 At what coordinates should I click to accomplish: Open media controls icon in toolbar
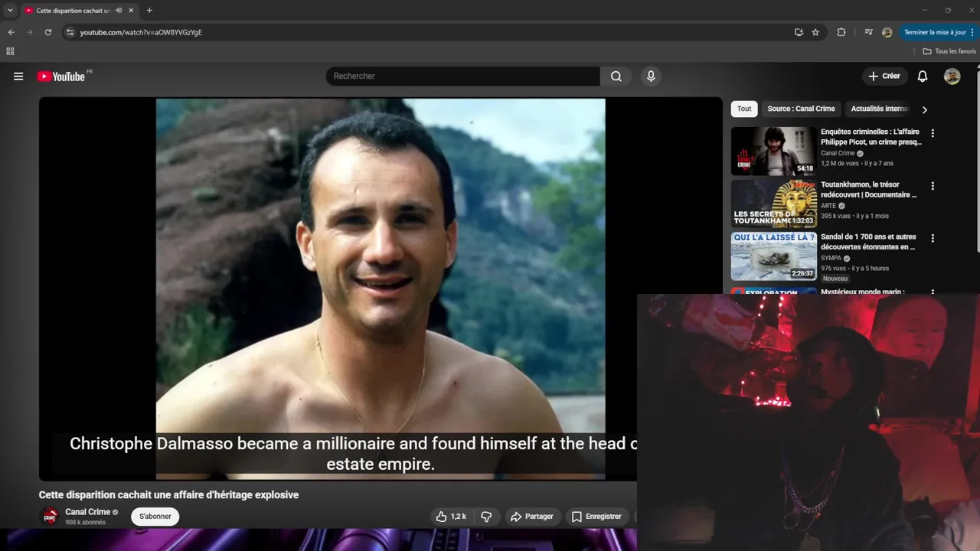868,32
